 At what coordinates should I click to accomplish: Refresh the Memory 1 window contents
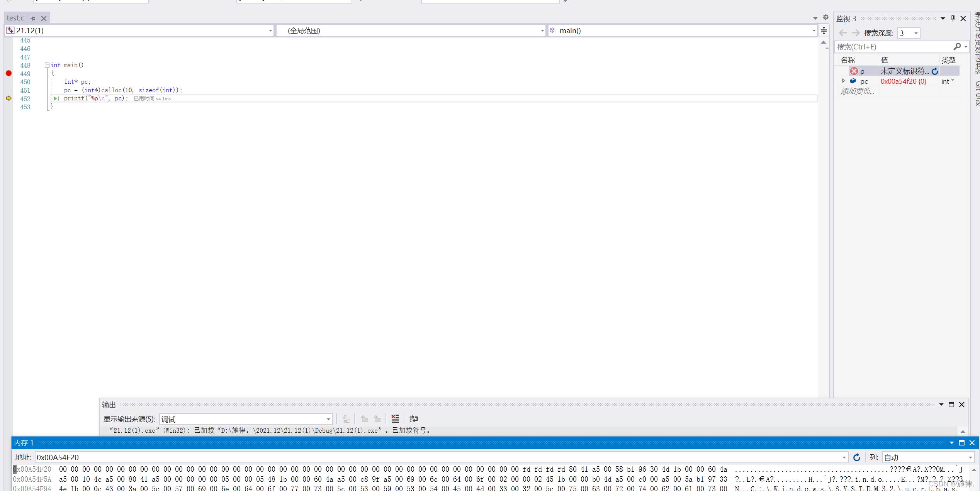tap(856, 457)
